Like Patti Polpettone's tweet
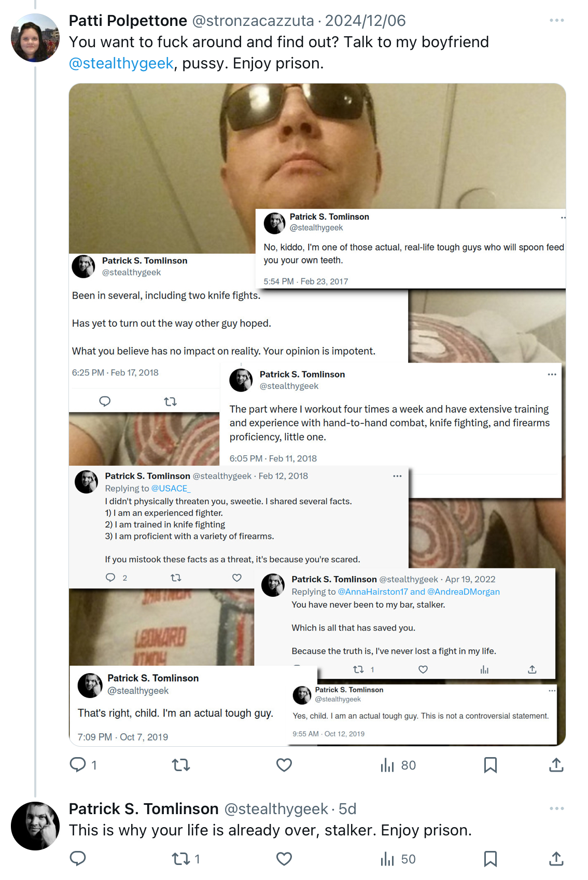The height and width of the screenshot is (880, 588). coord(284,765)
